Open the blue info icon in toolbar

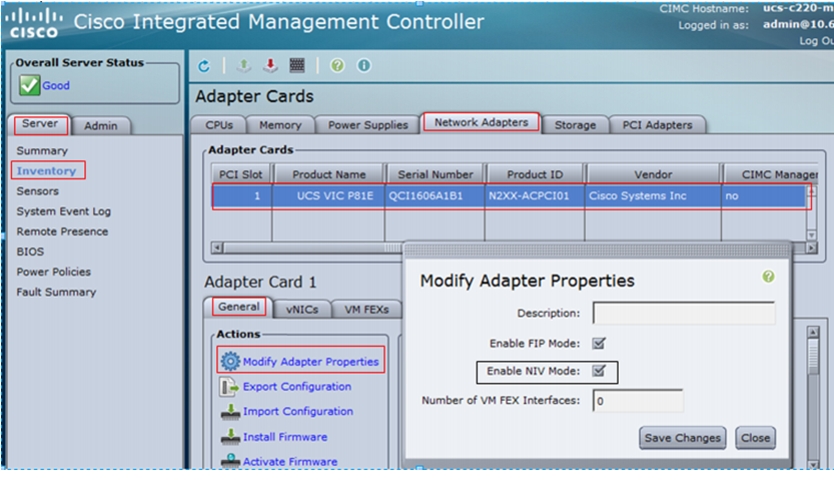(364, 65)
